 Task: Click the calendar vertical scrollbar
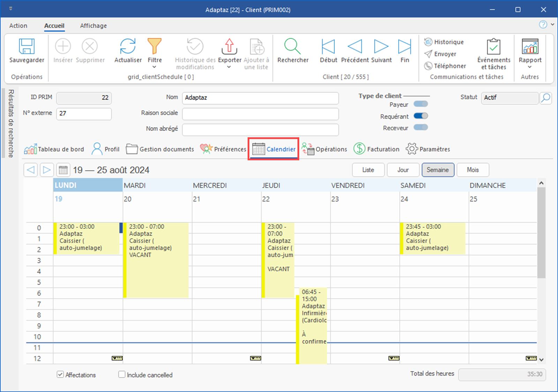(x=541, y=233)
